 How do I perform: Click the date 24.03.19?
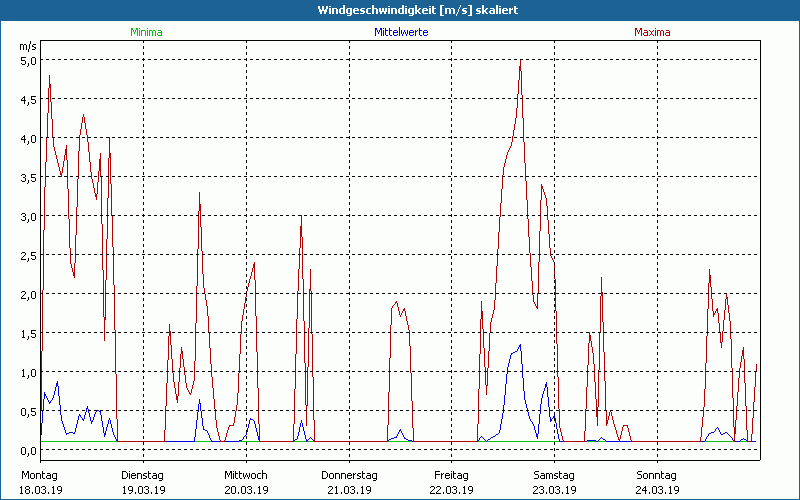click(x=657, y=490)
